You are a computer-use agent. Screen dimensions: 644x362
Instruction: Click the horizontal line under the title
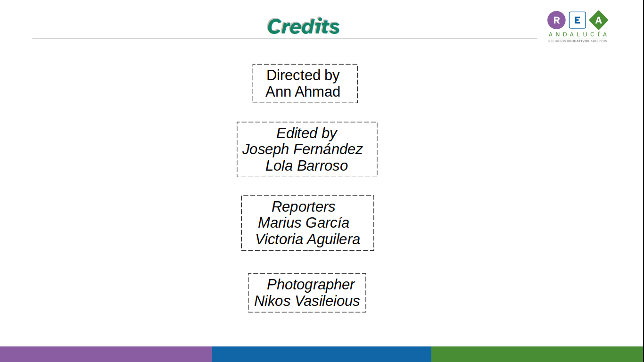[x=285, y=38]
